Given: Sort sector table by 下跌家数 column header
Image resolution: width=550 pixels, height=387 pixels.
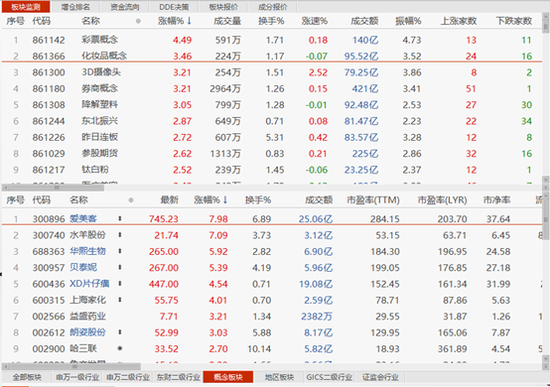Looking at the screenshot, I should coord(514,21).
